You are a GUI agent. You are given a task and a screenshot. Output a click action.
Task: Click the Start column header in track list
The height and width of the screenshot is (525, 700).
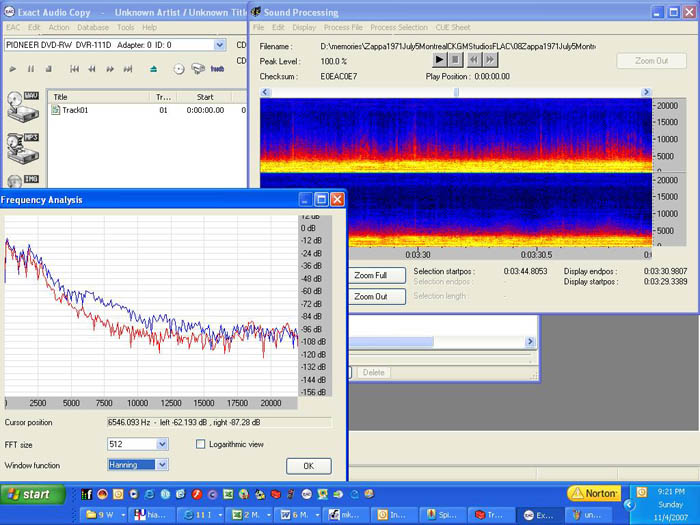click(205, 97)
